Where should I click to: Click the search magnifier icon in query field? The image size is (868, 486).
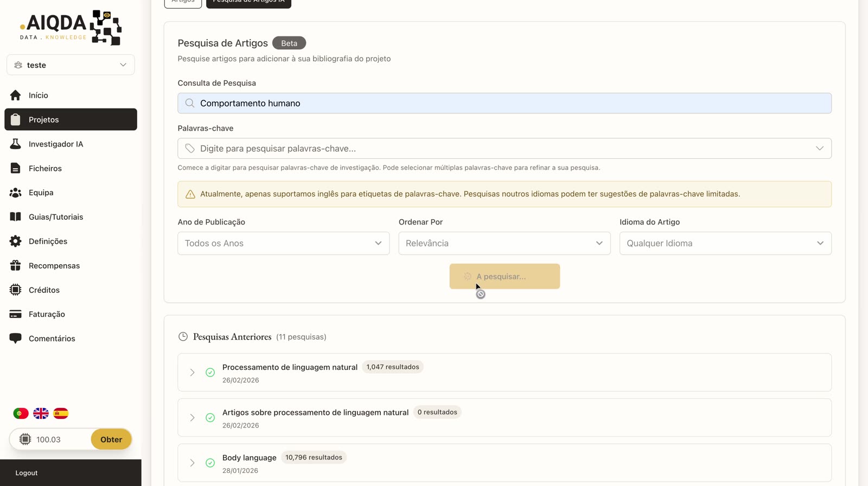click(x=190, y=103)
